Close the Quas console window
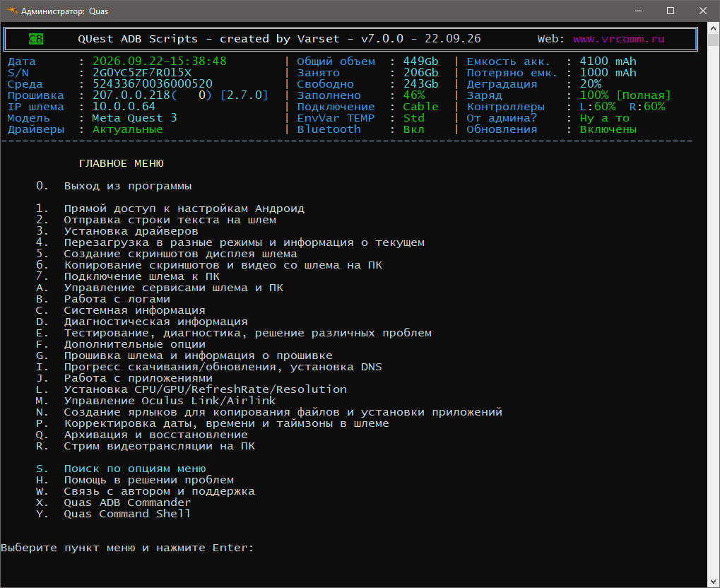This screenshot has height=588, width=720. pos(702,11)
